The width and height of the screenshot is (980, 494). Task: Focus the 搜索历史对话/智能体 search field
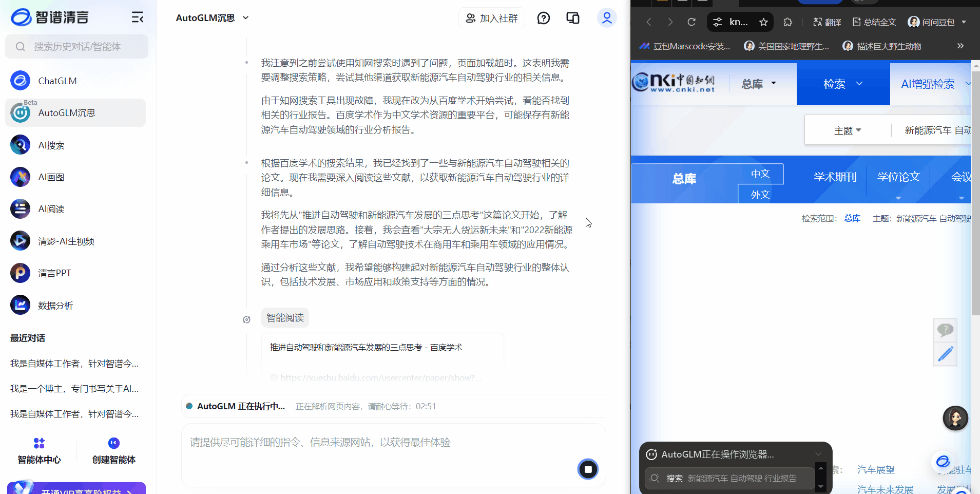pos(77,47)
